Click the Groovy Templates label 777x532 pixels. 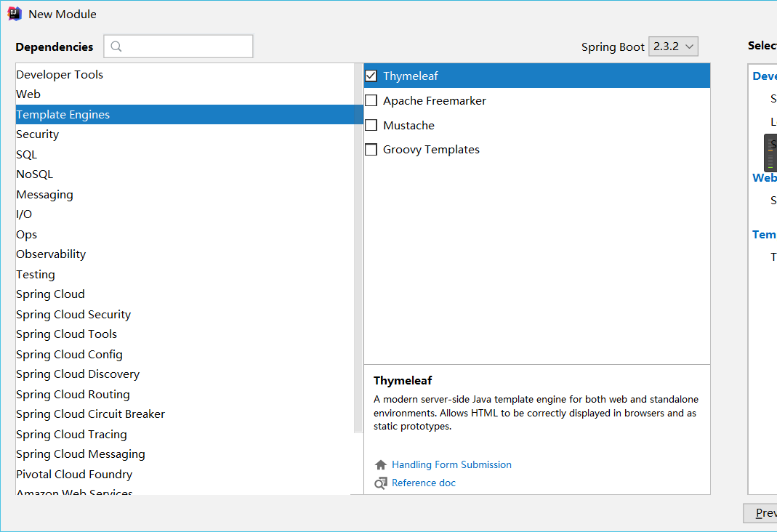(431, 150)
